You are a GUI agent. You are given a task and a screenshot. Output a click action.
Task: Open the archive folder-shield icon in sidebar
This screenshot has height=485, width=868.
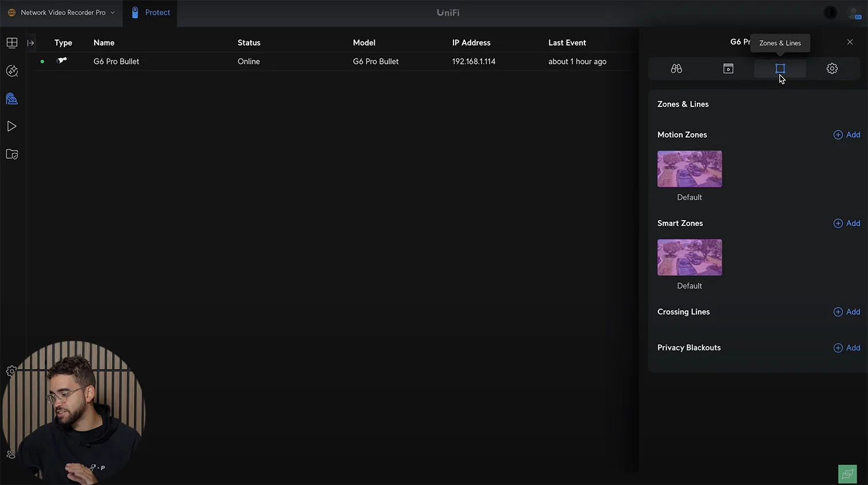(11, 154)
